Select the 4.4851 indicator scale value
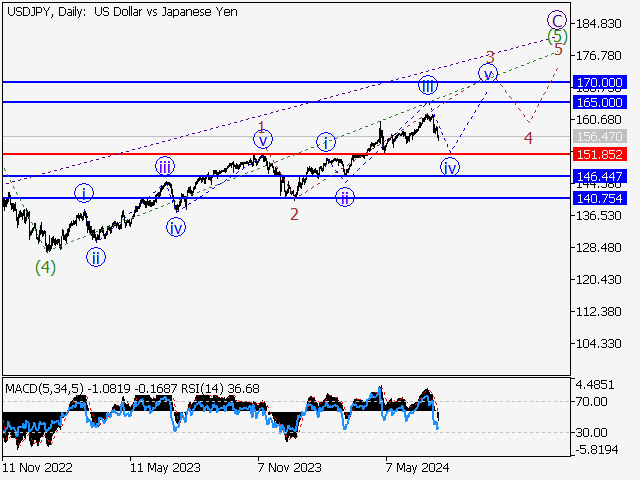The image size is (640, 480). tap(595, 384)
